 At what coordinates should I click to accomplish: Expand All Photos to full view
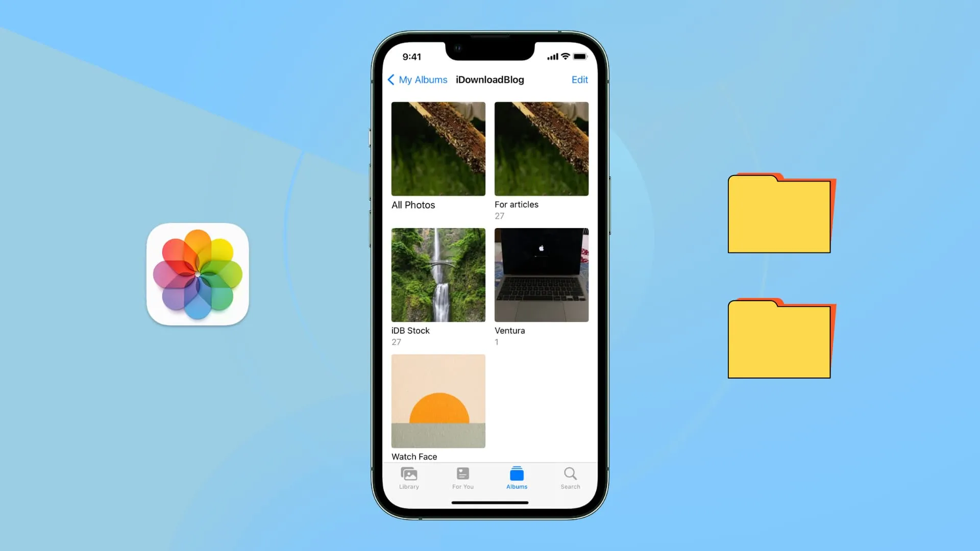(438, 148)
